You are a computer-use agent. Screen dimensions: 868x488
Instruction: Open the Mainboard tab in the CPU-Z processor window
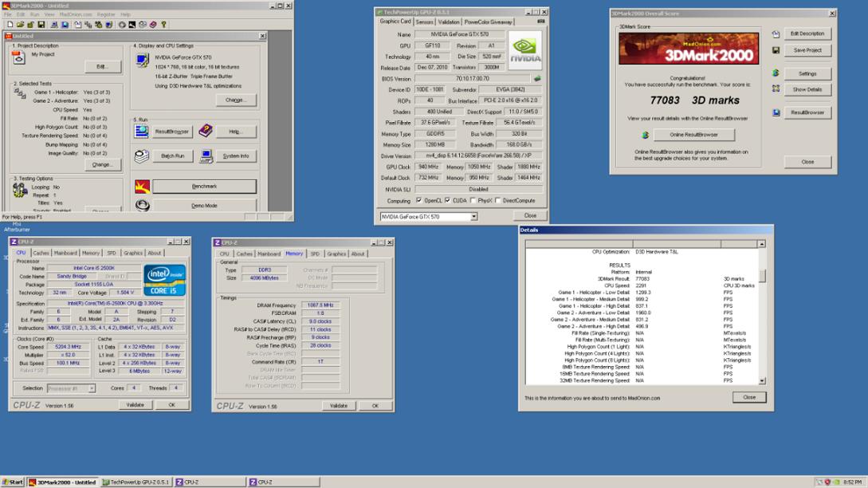[65, 253]
